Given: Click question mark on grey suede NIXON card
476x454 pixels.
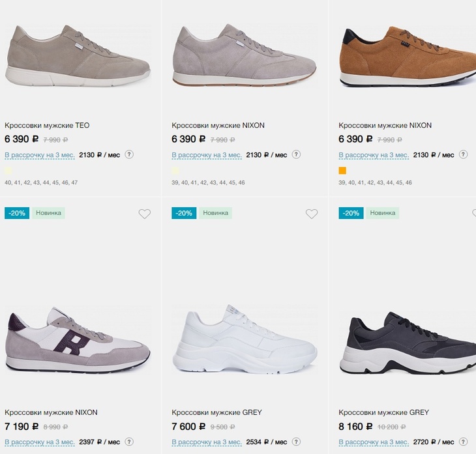Looking at the screenshot, I should tap(296, 154).
